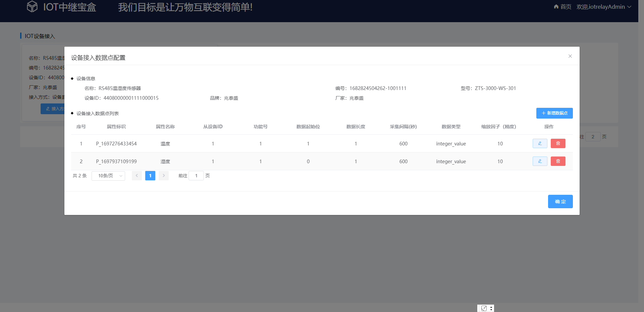Image resolution: width=644 pixels, height=312 pixels.
Task: Delete the 湿度 data point
Action: coord(558,161)
